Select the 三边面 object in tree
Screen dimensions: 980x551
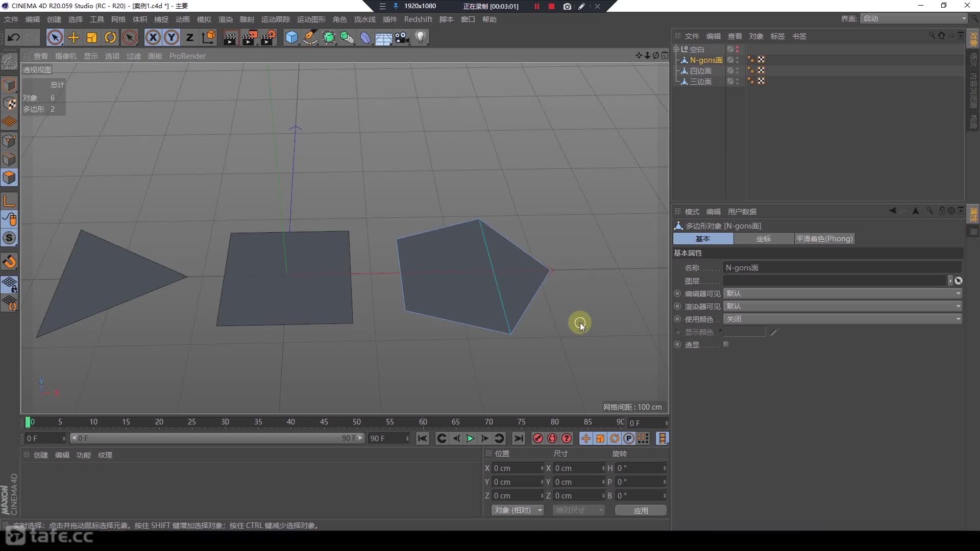coord(701,82)
